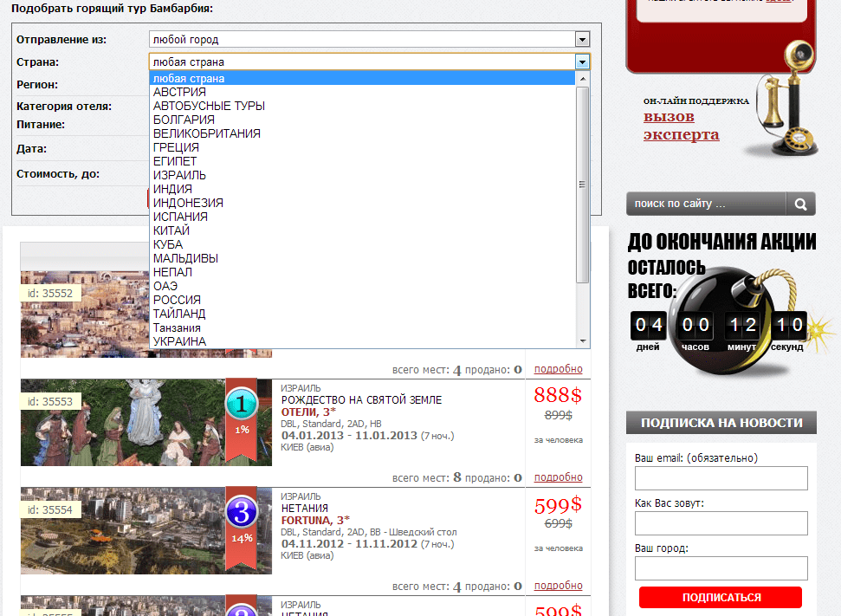
Task: Select 'Танзания' in the country list
Action: coord(362,327)
